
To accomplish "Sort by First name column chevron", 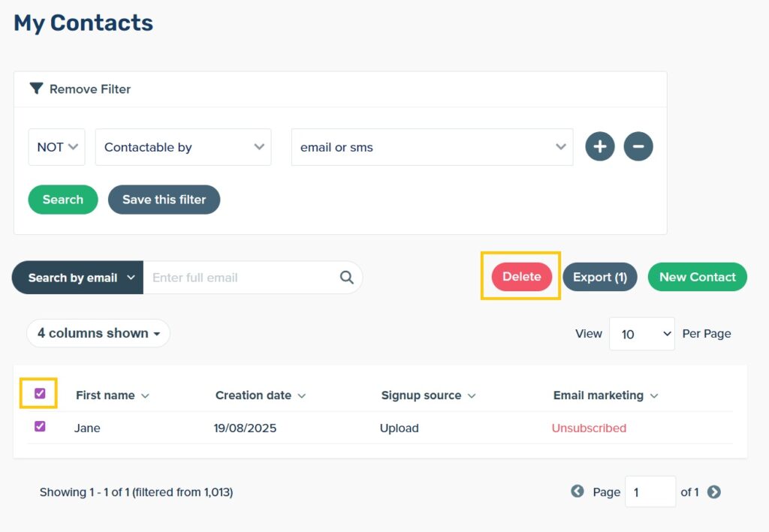I will point(145,395).
